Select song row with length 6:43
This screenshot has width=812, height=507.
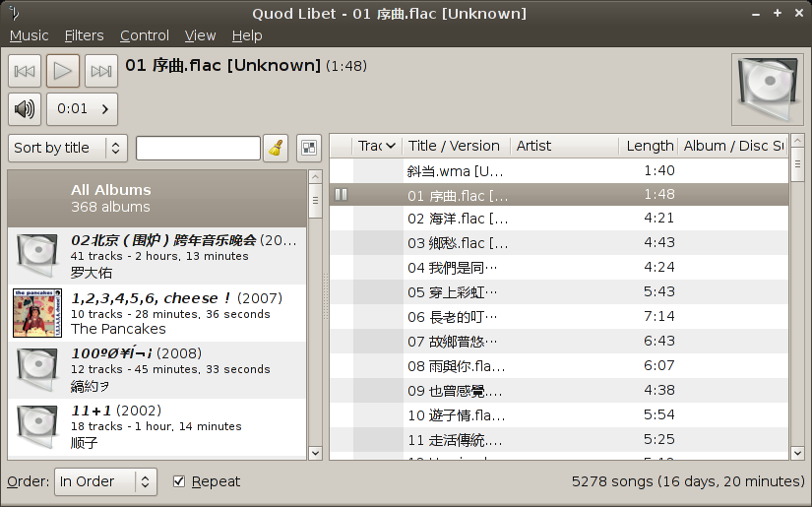click(x=559, y=342)
